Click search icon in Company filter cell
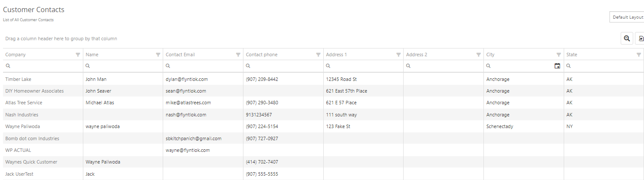This screenshot has height=180, width=644. point(7,66)
